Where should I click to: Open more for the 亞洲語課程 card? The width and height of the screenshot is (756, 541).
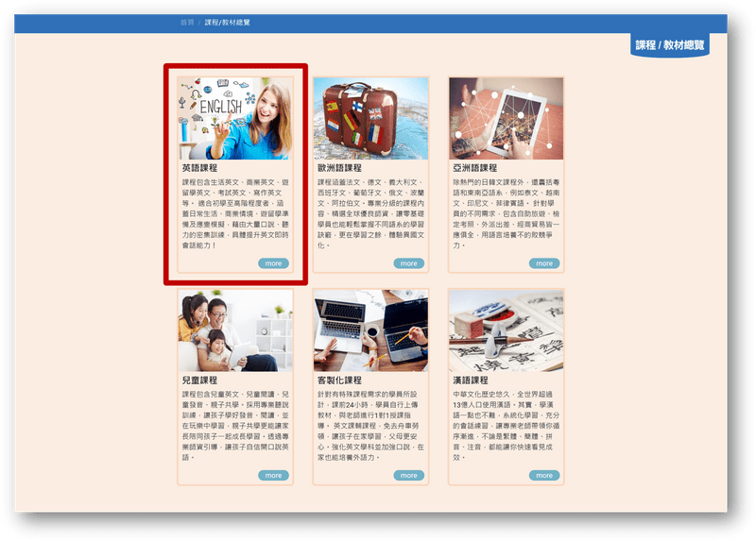(x=544, y=263)
